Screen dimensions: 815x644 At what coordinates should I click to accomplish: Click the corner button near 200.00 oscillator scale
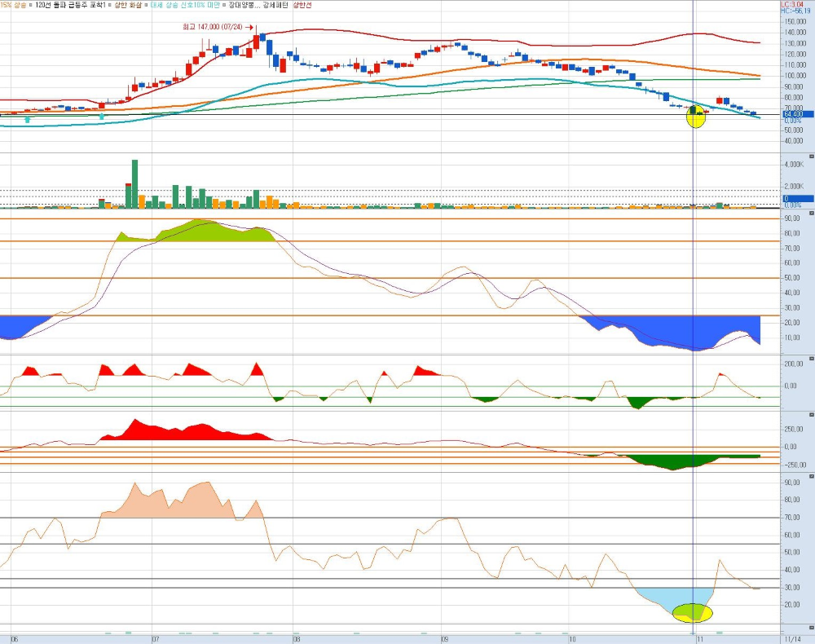coord(812,358)
